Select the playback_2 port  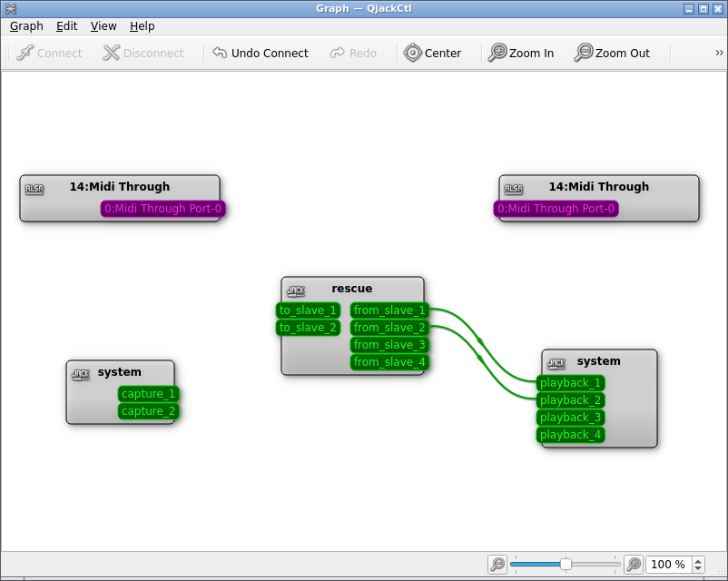pos(571,400)
